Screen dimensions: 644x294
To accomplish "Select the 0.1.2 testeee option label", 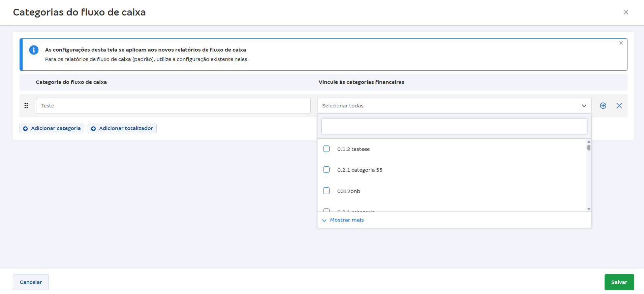I will tap(353, 149).
